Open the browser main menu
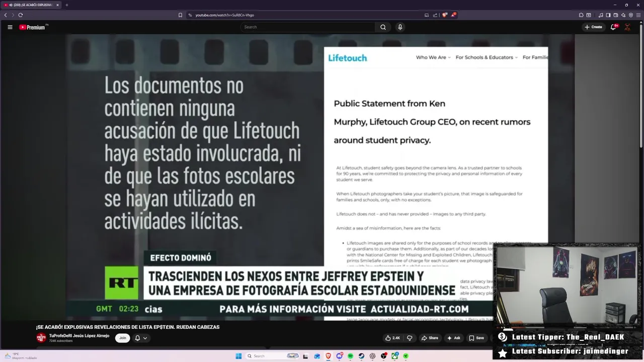Screen dimensions: 644x362 [638, 15]
